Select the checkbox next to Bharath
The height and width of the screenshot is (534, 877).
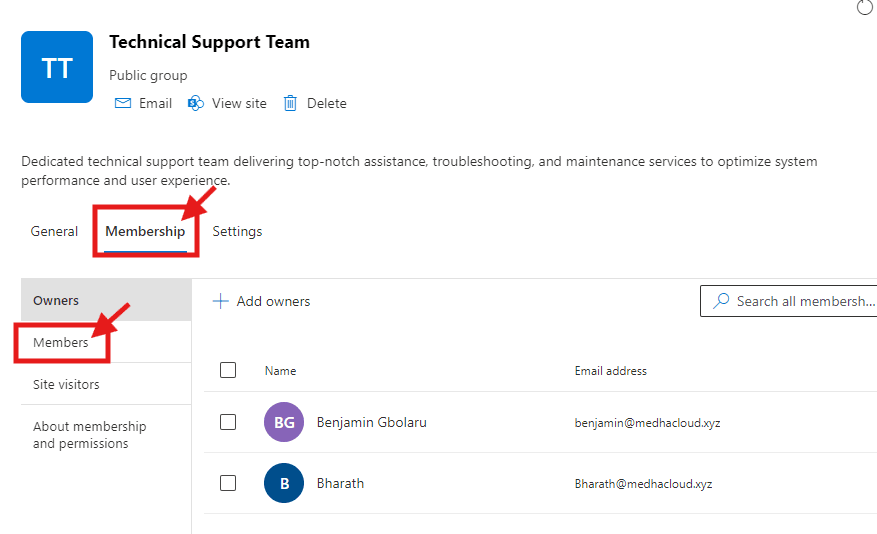tap(228, 483)
